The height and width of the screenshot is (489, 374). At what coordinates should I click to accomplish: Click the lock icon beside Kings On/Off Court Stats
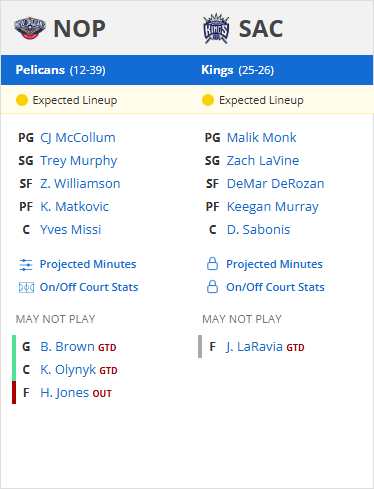(212, 287)
